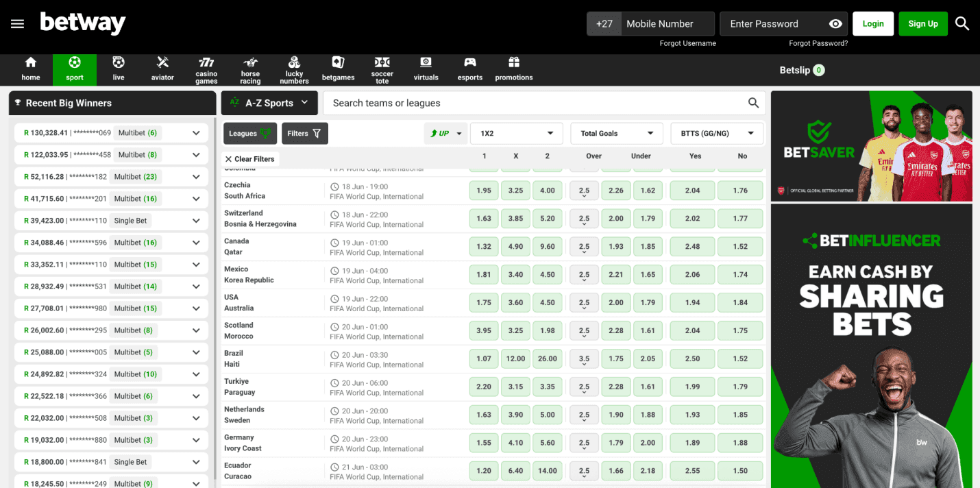Select Brazil home win odds 1.07
The height and width of the screenshot is (488, 980).
coord(484,358)
